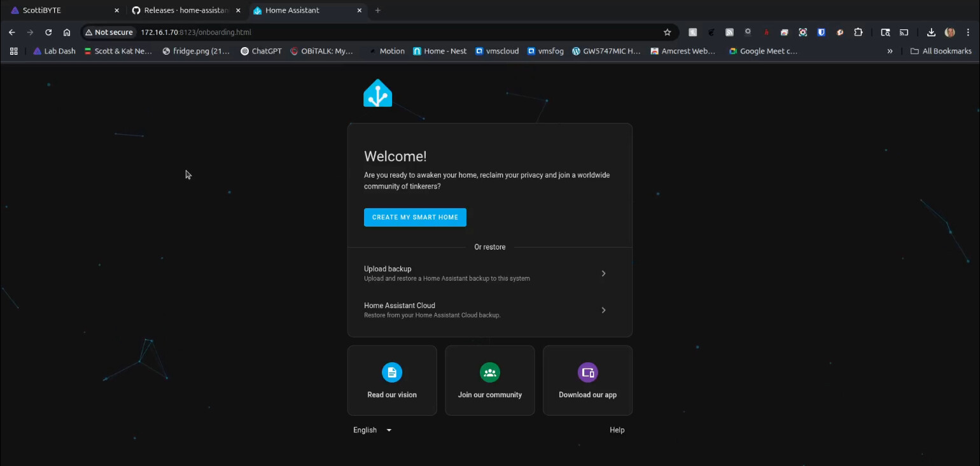The width and height of the screenshot is (980, 466).
Task: Open the Chrome profile avatar
Action: coord(949,32)
